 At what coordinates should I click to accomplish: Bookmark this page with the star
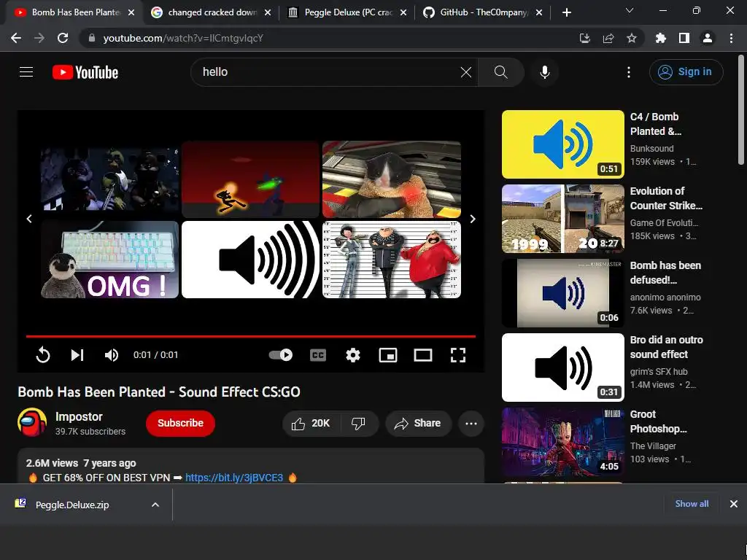click(632, 38)
